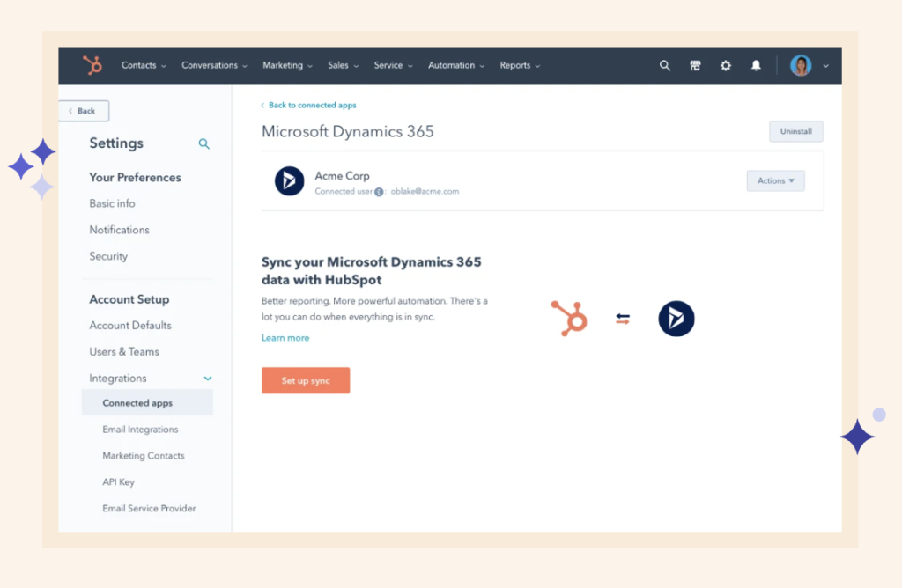The width and height of the screenshot is (902, 588).
Task: Click the user profile avatar
Action: tap(801, 65)
